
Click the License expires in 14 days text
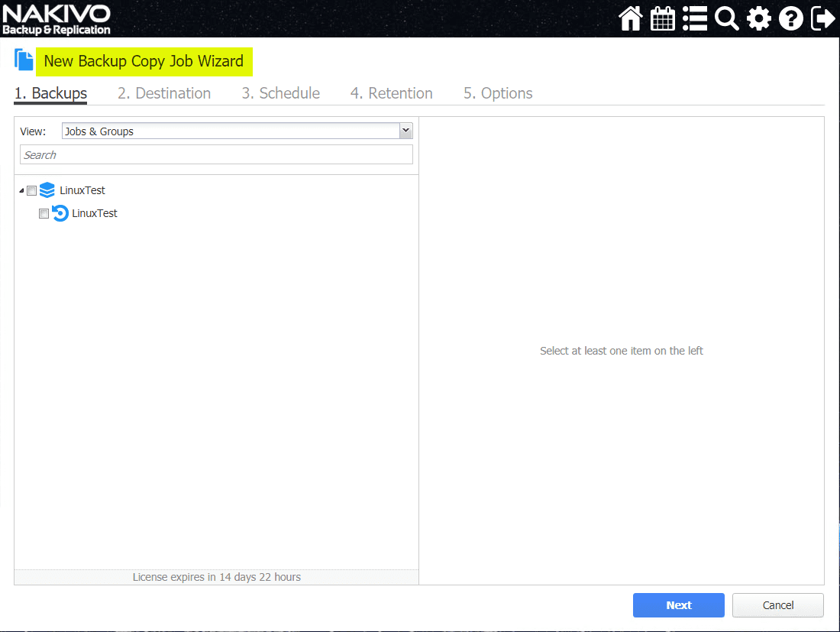point(216,577)
